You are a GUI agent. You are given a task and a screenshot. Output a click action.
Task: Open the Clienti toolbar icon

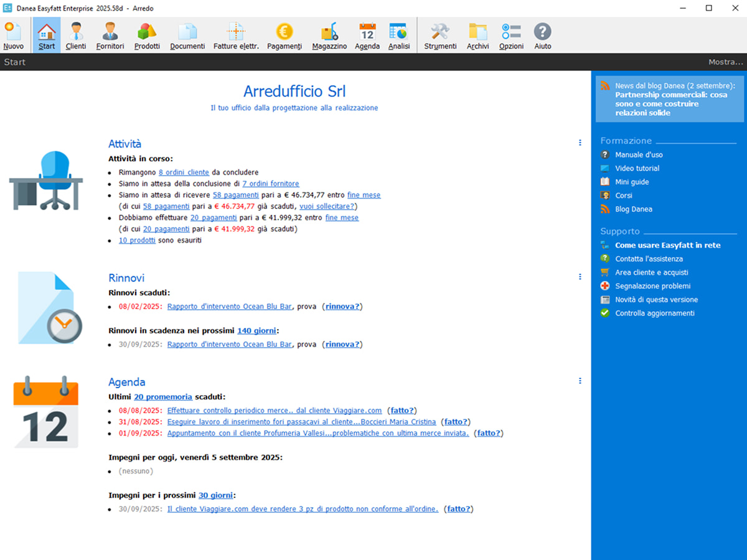[76, 35]
